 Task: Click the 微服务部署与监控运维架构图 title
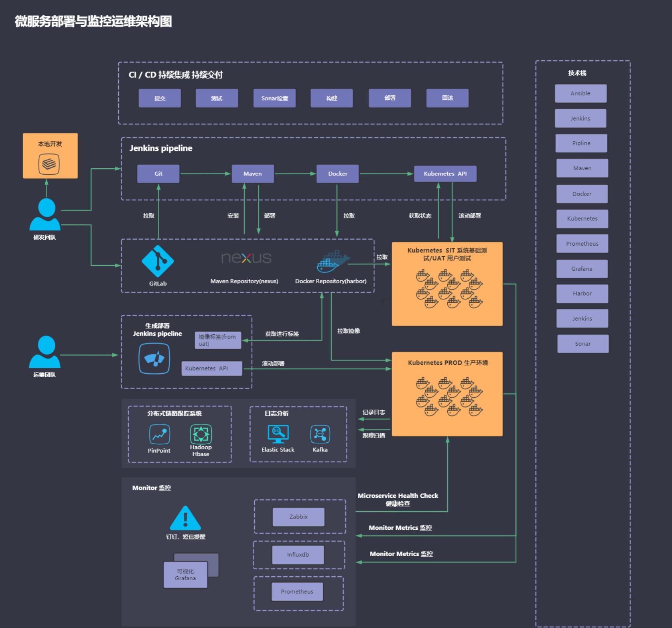93,21
